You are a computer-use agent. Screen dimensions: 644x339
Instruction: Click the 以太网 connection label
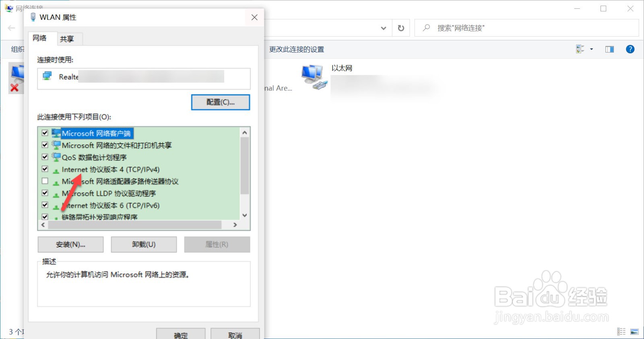click(x=342, y=68)
